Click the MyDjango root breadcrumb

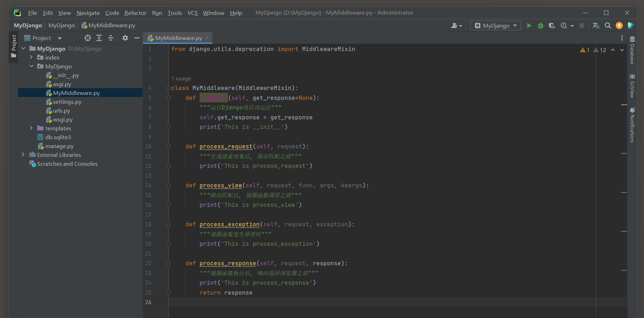[x=28, y=25]
